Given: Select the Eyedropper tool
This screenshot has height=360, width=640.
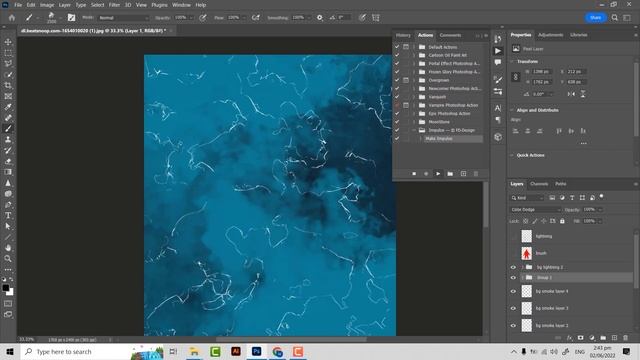Looking at the screenshot, I should click(x=8, y=107).
